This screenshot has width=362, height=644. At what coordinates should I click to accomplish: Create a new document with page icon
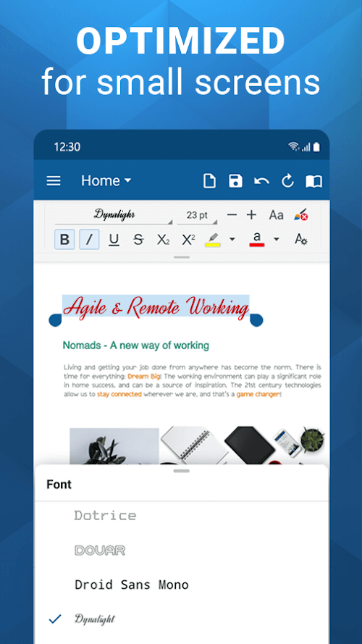(x=209, y=180)
